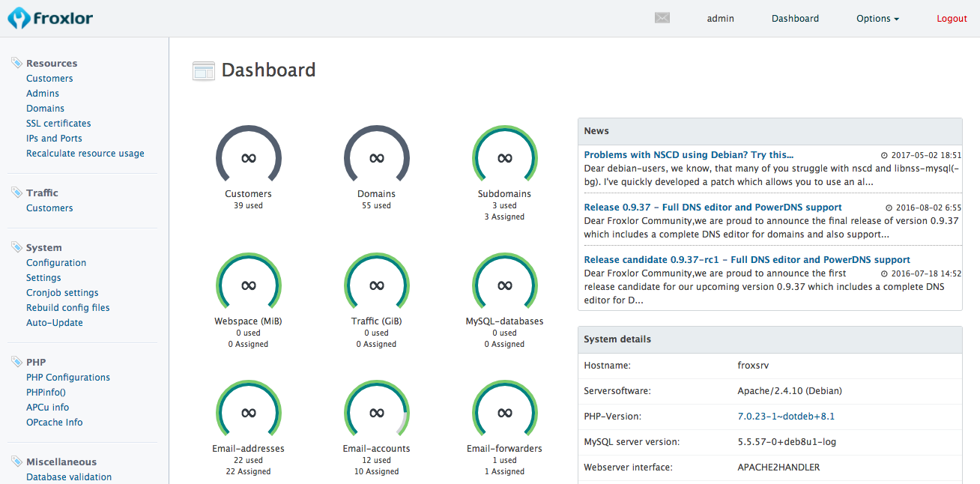Open the messages envelope icon
The width and height of the screenshot is (980, 484).
click(x=662, y=18)
